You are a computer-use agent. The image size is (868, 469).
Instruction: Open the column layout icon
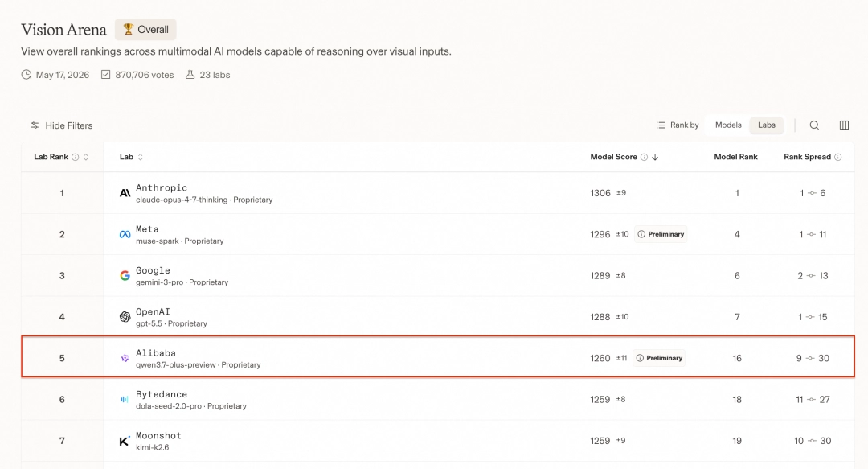coord(844,125)
